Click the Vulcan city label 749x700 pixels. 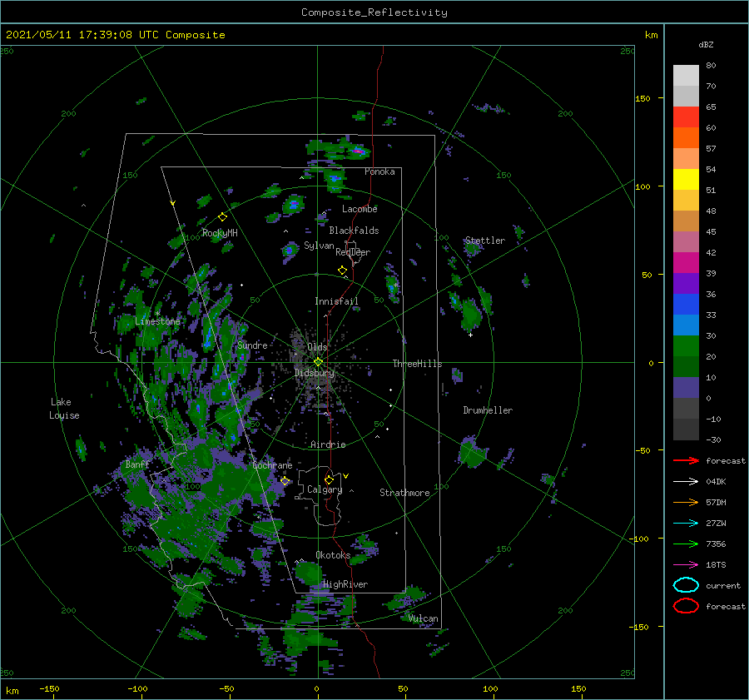tap(424, 618)
